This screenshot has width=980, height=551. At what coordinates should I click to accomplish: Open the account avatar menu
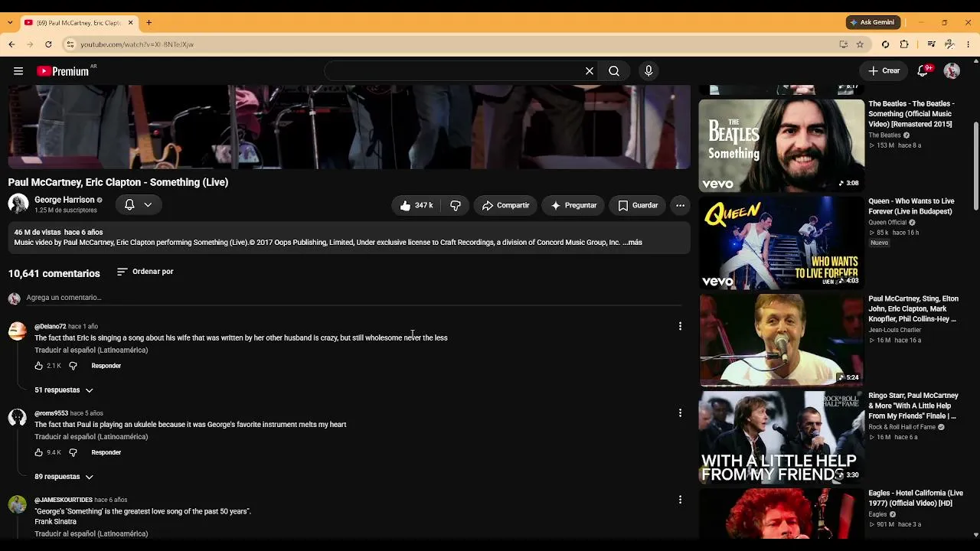click(x=952, y=71)
